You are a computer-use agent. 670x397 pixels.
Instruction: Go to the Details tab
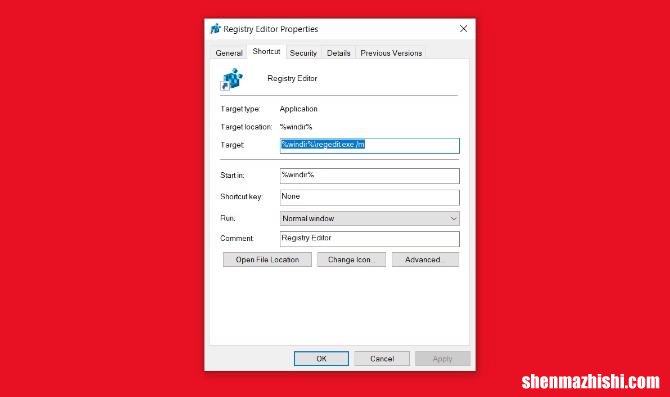pos(338,53)
